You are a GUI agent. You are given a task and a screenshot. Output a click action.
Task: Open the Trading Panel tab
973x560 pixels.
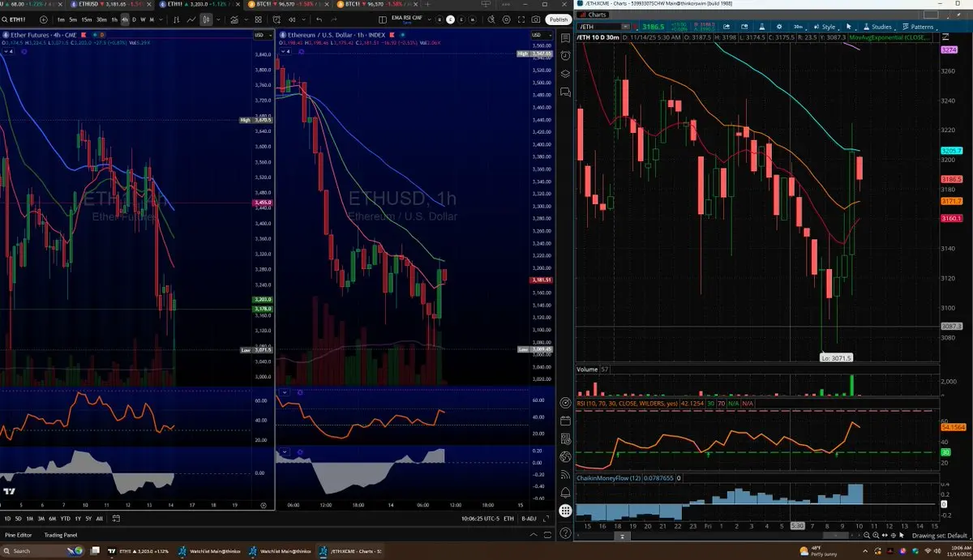(x=61, y=535)
